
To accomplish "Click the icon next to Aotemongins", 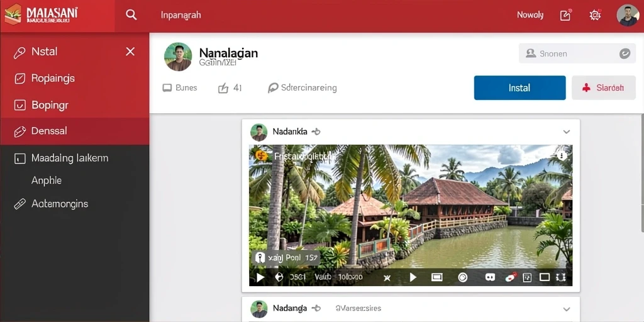I will tap(19, 204).
